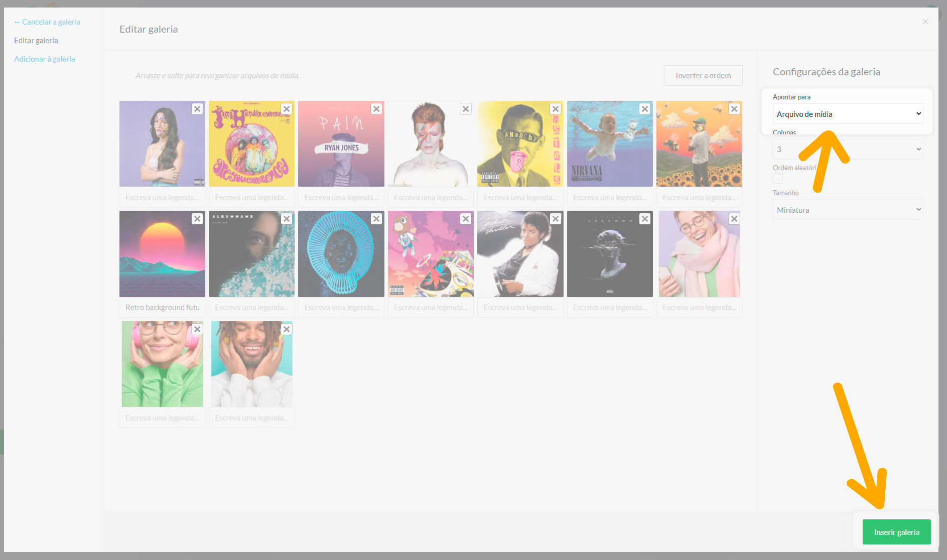Remove the David Bowie lightning bolt cover
This screenshot has height=560, width=947.
[466, 109]
